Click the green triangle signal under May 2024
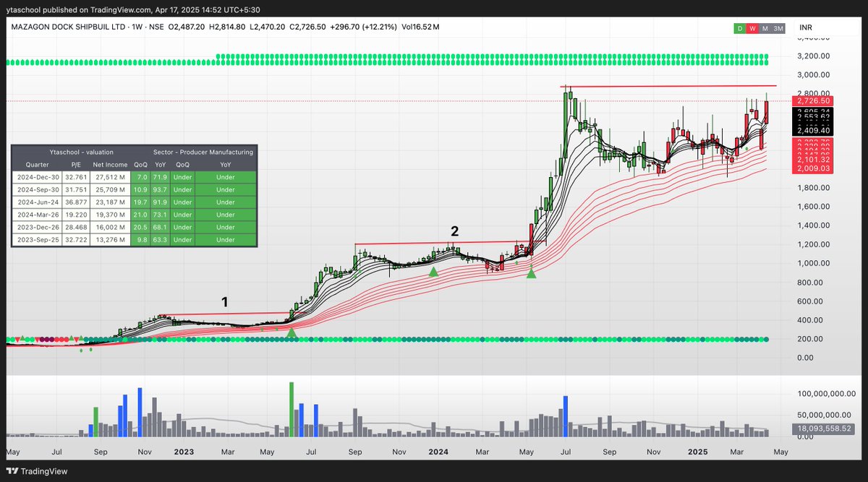 532,272
